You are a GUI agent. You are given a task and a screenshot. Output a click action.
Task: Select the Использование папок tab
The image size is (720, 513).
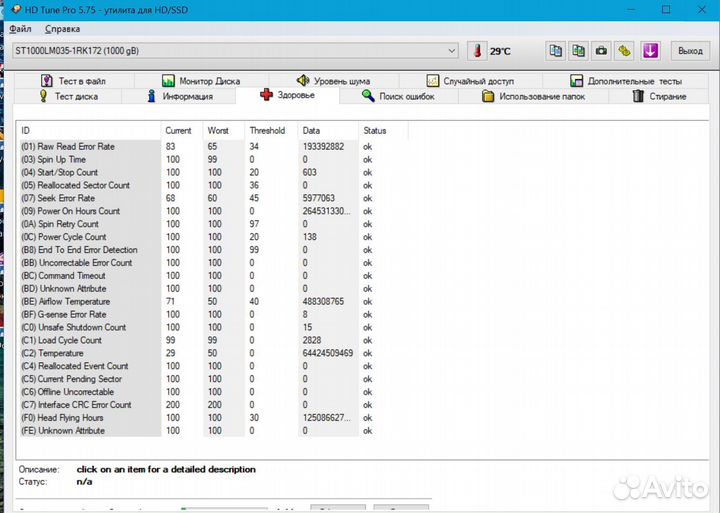(533, 96)
